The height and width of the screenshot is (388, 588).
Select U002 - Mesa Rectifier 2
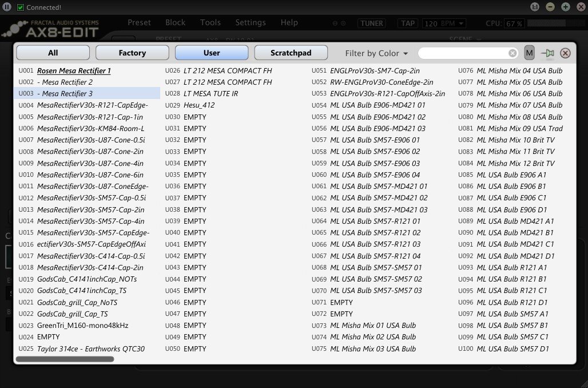pyautogui.click(x=87, y=82)
